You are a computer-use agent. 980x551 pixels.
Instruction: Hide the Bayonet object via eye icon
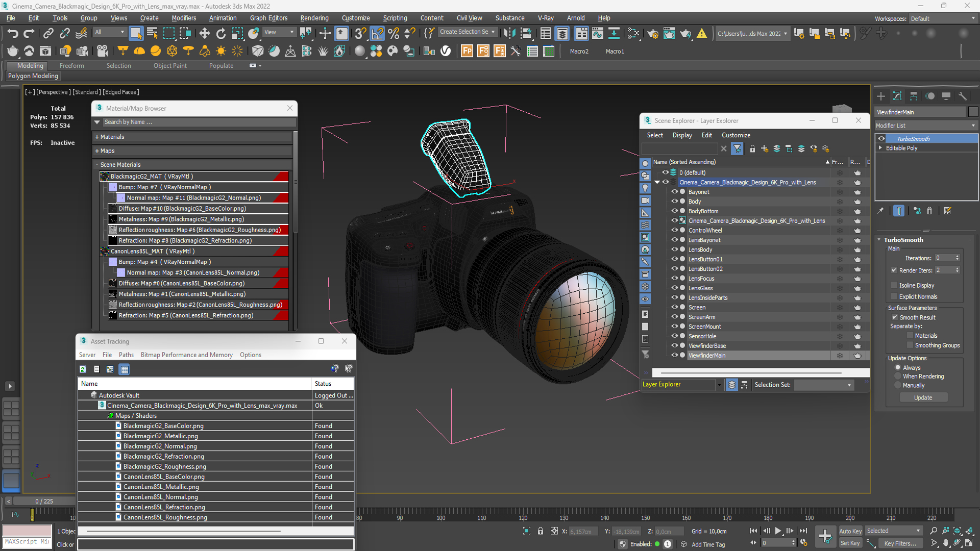[674, 192]
